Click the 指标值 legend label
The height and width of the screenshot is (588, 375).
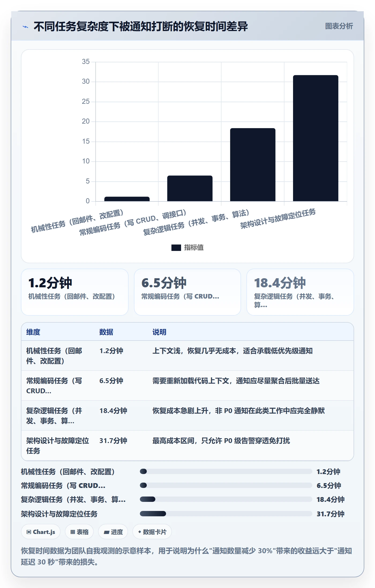tap(194, 247)
